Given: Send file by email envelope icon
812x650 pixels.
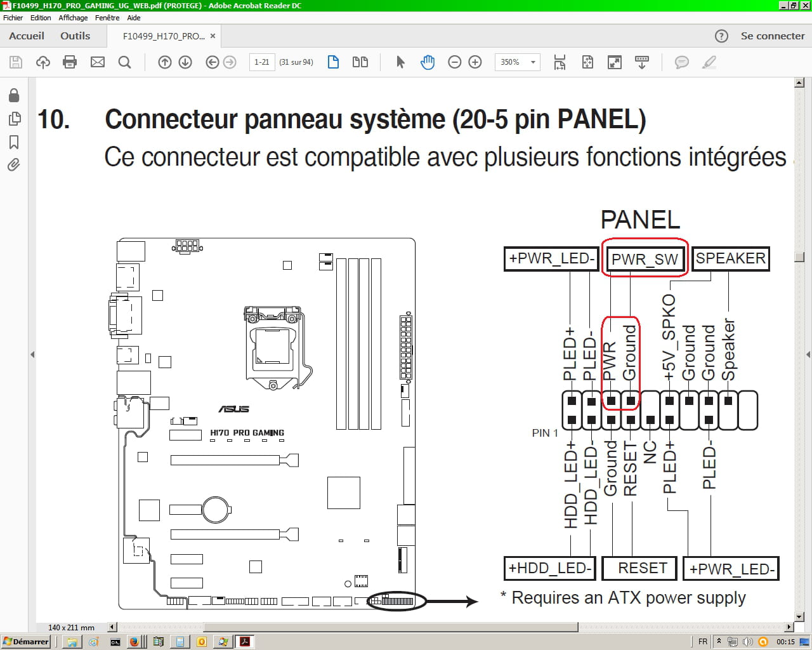Looking at the screenshot, I should point(98,62).
